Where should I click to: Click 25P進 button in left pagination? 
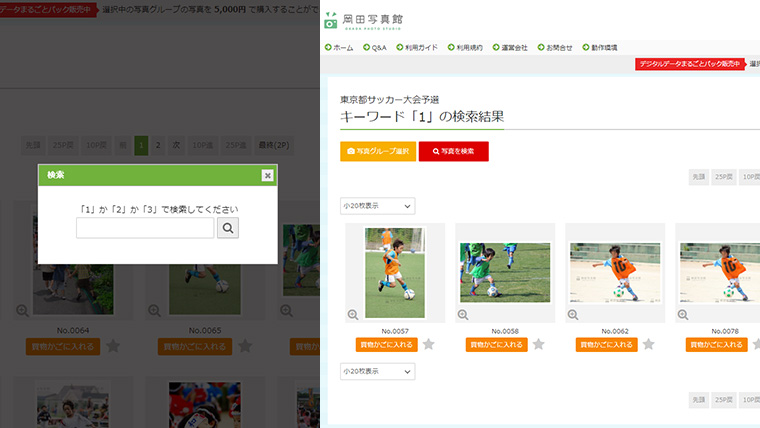tap(236, 145)
